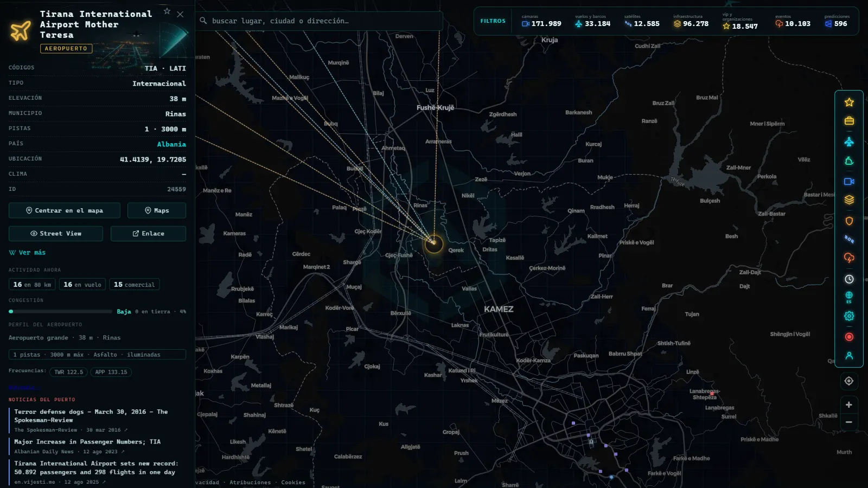The height and width of the screenshot is (488, 868).
Task: Open the Albania country link
Action: pyautogui.click(x=171, y=144)
